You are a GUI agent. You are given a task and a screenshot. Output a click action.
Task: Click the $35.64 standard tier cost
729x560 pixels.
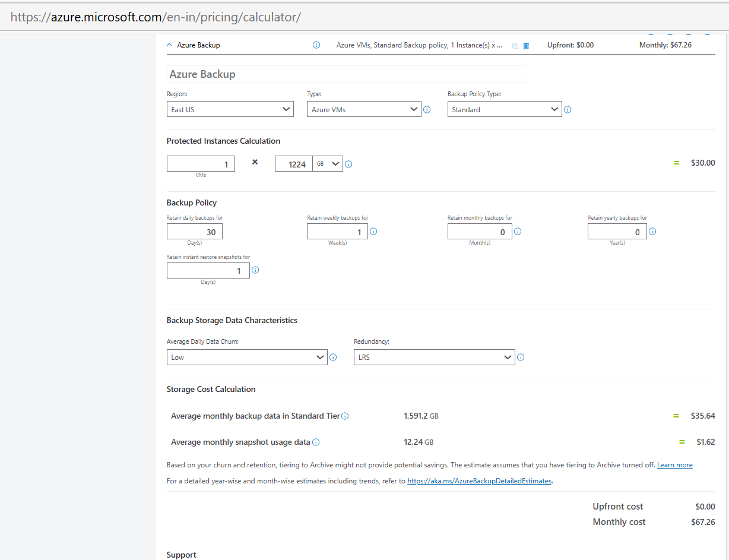[703, 416]
